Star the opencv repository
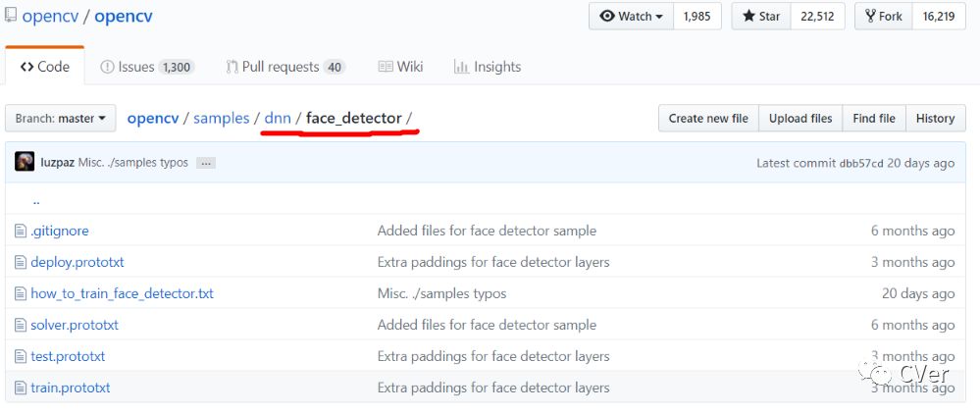This screenshot has height=414, width=980. click(761, 17)
